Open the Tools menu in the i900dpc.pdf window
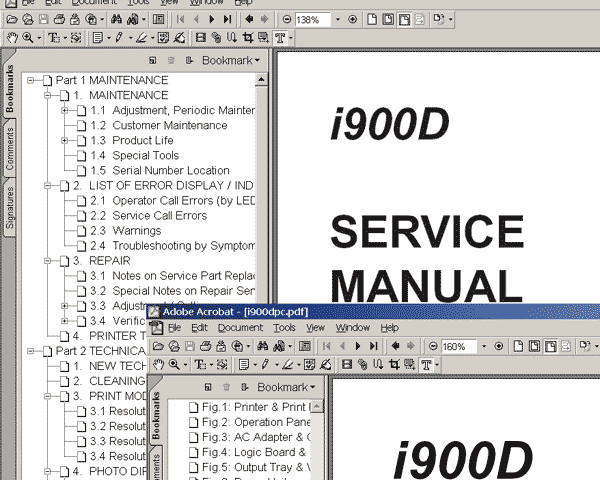Image resolution: width=600 pixels, height=480 pixels. 284,328
